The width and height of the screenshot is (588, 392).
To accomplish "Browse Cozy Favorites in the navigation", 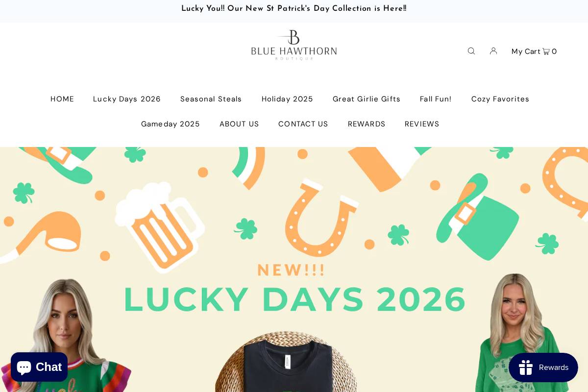I will pos(500,99).
